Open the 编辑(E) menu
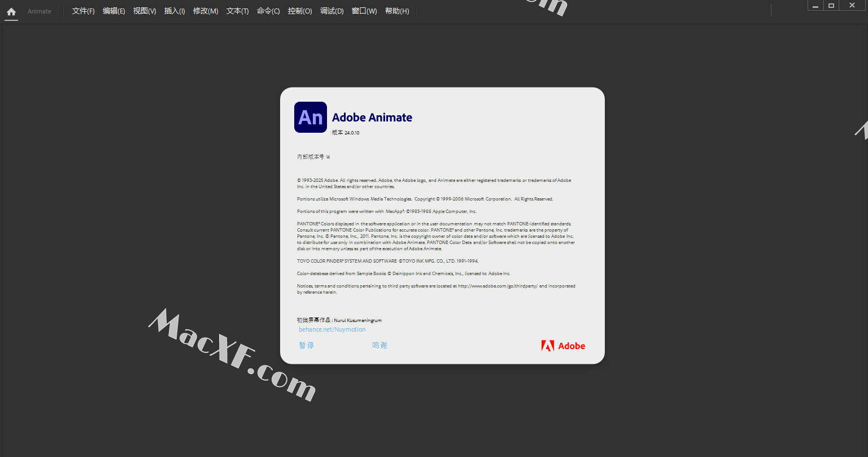The width and height of the screenshot is (868, 457). (114, 11)
